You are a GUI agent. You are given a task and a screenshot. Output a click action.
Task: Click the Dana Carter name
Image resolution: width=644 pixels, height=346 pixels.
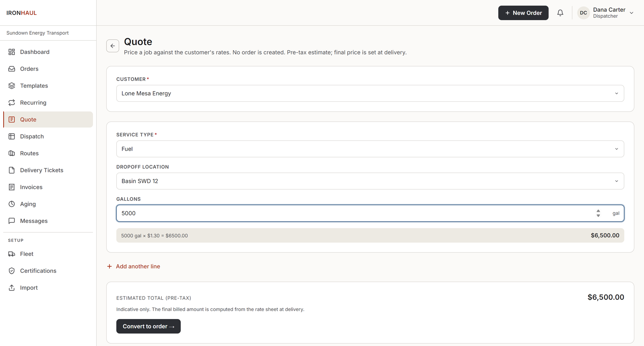coord(609,10)
